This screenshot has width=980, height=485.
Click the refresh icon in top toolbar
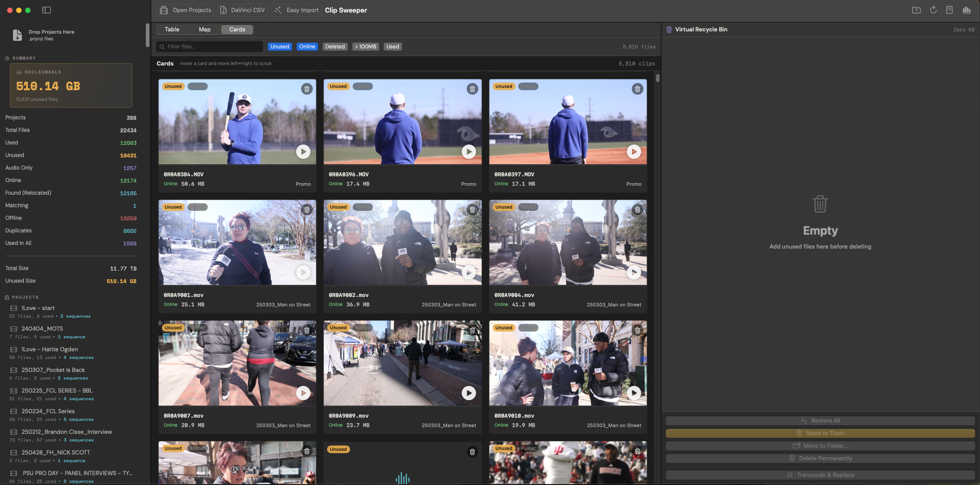pyautogui.click(x=933, y=10)
